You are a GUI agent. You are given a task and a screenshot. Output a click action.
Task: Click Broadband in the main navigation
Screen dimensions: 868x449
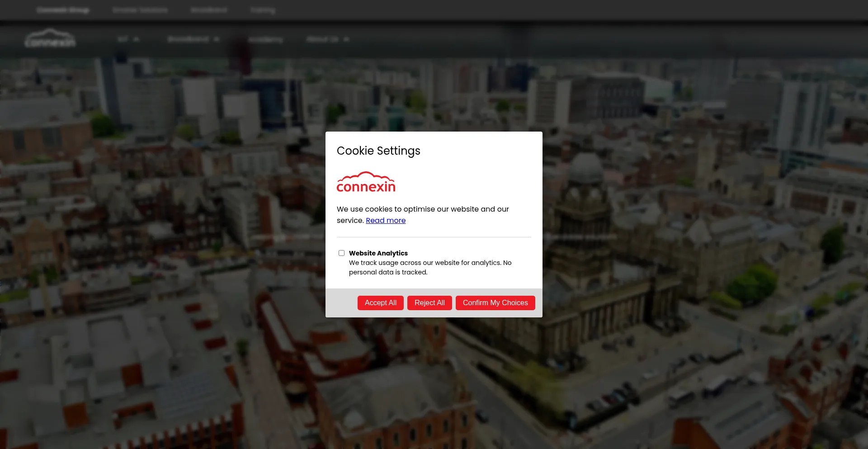pyautogui.click(x=188, y=39)
